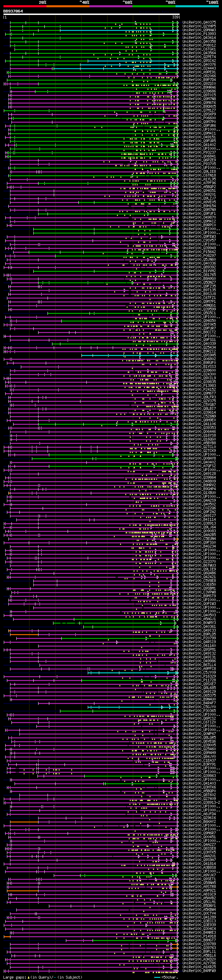This screenshot has width=222, height=980.
Task: Choose entry UniRef100_B8HGT7
Action: pyautogui.click(x=199, y=940)
